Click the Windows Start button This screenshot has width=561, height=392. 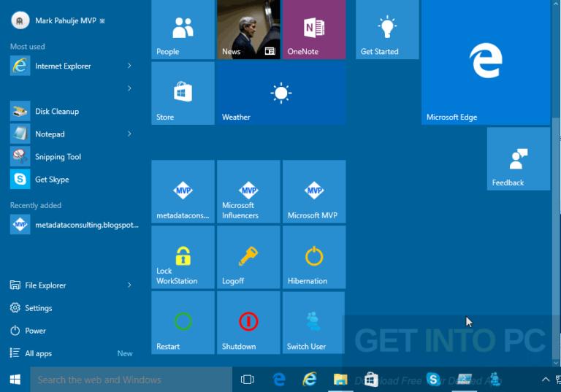pos(15,380)
